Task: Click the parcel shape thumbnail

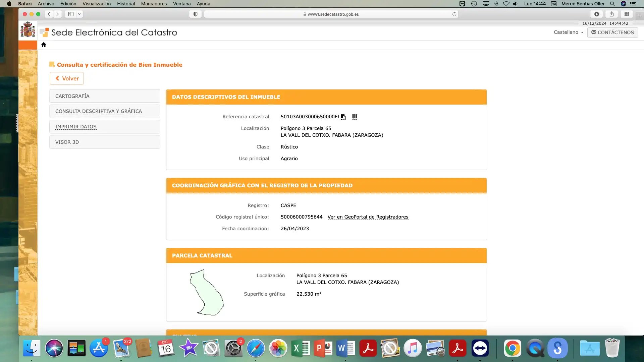Action: point(207,292)
